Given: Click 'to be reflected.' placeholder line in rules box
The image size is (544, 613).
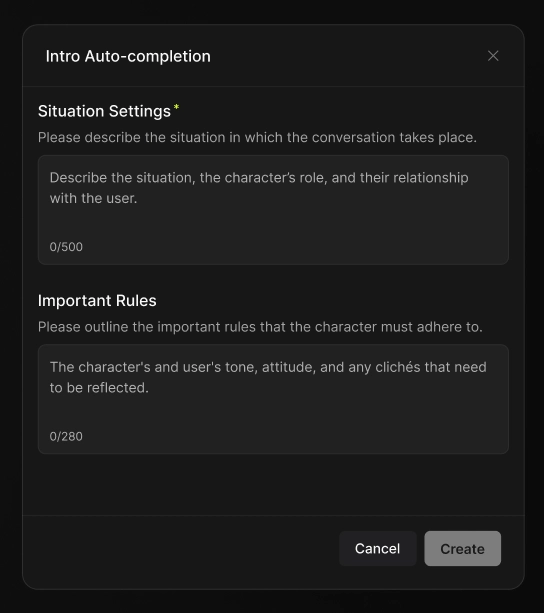Looking at the screenshot, I should pyautogui.click(x=99, y=388).
